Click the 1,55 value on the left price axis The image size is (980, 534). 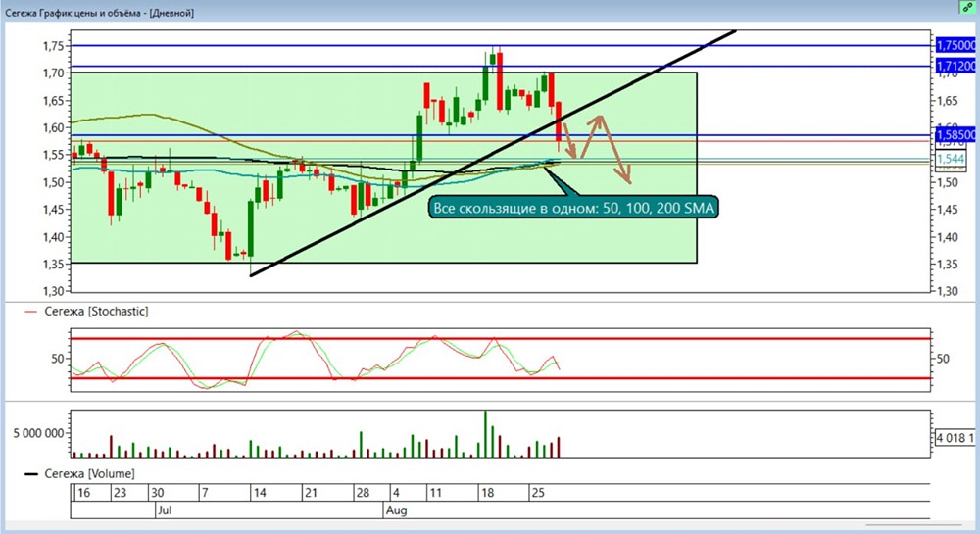[53, 155]
